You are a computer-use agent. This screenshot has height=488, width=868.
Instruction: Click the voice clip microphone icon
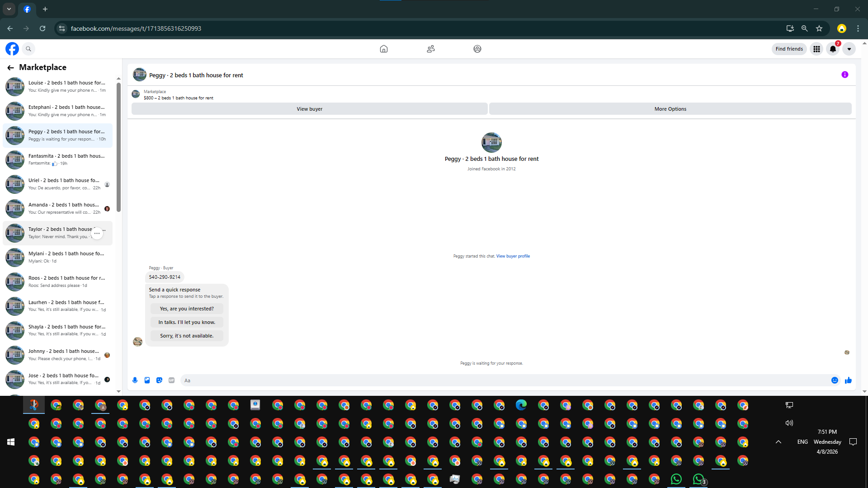coord(135,380)
